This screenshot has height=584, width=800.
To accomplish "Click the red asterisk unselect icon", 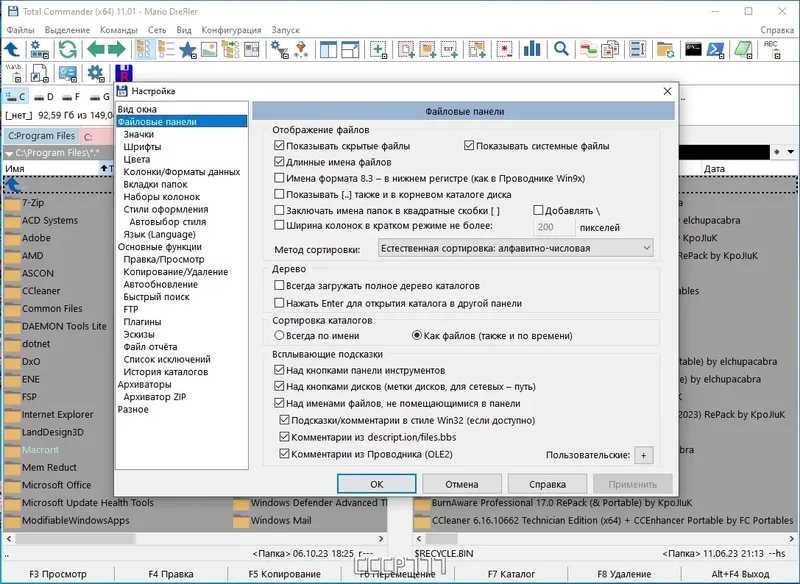I will [505, 49].
